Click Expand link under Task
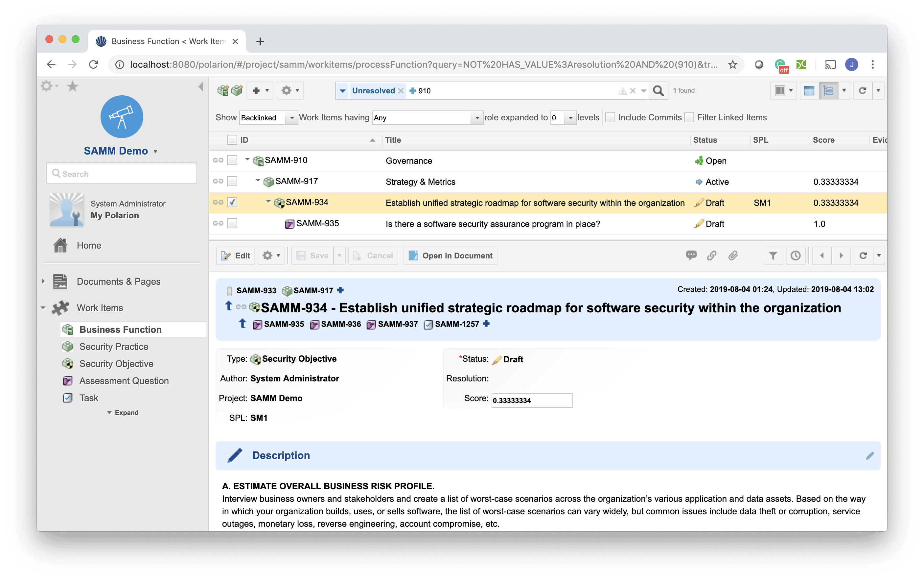 [123, 412]
